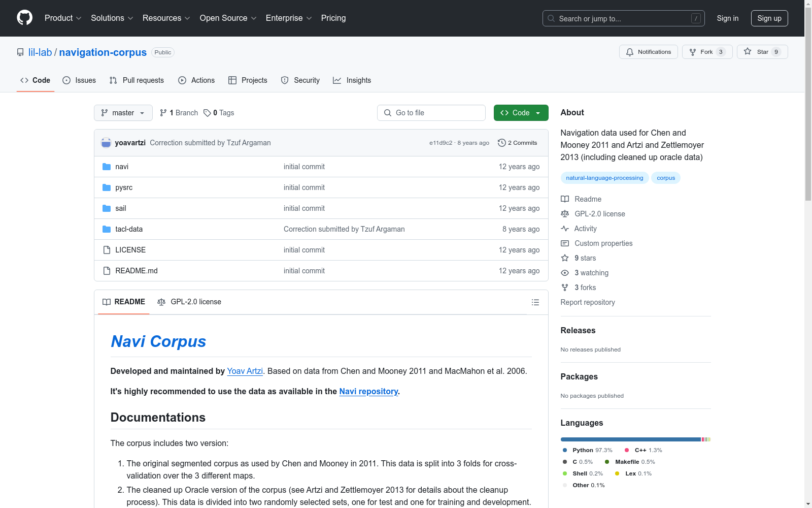Switch to the Insights tab
This screenshot has height=508, width=812.
(x=352, y=80)
